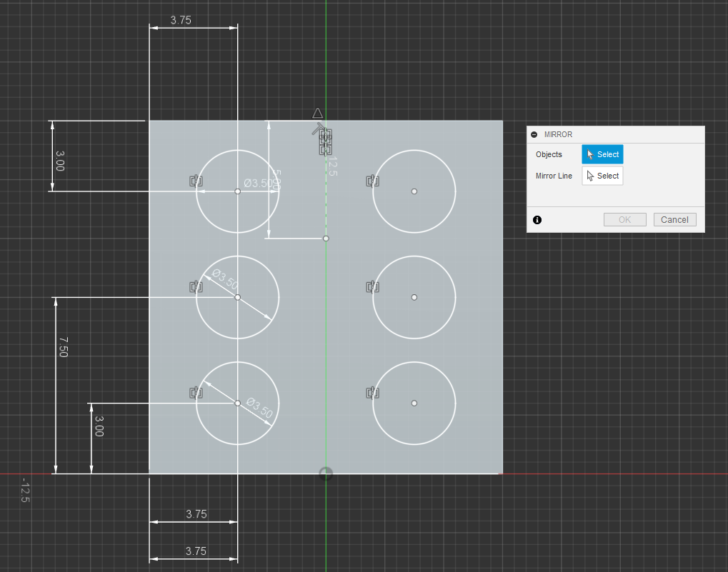Select the symmetry constraint icon on middle-right circle
Image resolution: width=728 pixels, height=572 pixels.
tap(372, 287)
